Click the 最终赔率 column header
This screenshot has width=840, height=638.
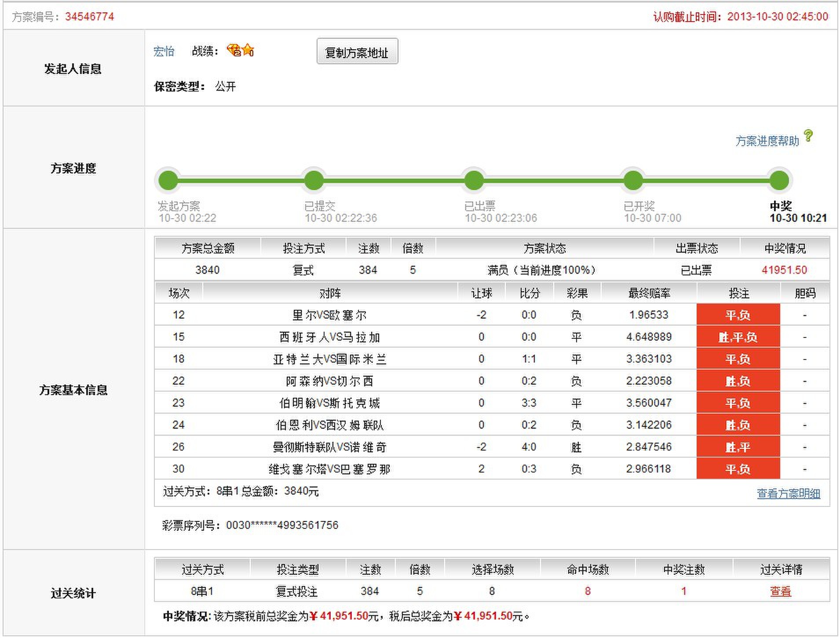point(649,293)
